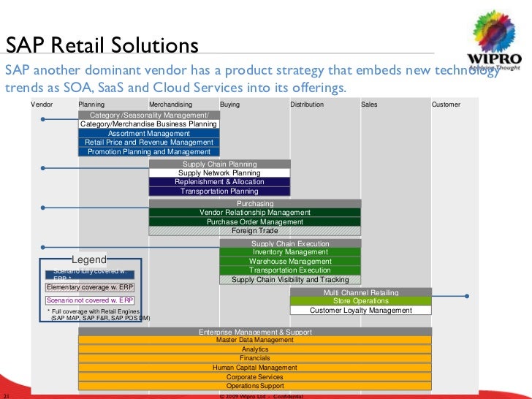Select the Multi Channel Retailing header
The image size is (532, 399).
tap(361, 292)
